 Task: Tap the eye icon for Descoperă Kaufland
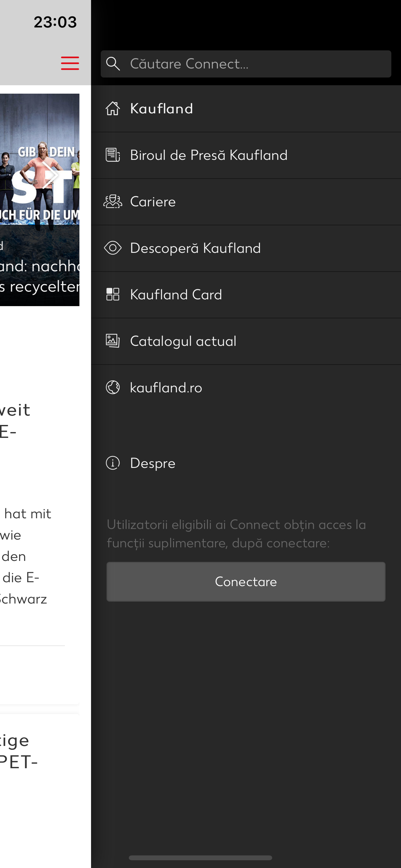click(x=113, y=248)
